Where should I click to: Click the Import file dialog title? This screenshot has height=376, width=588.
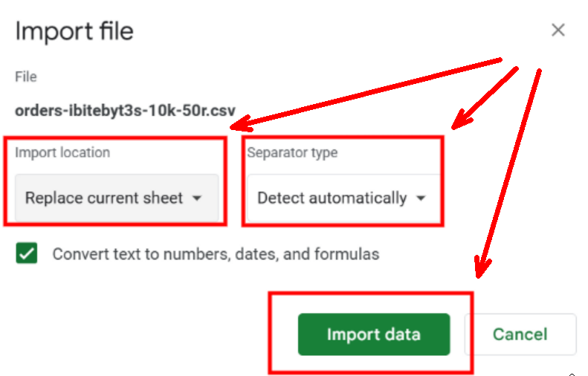(x=74, y=31)
